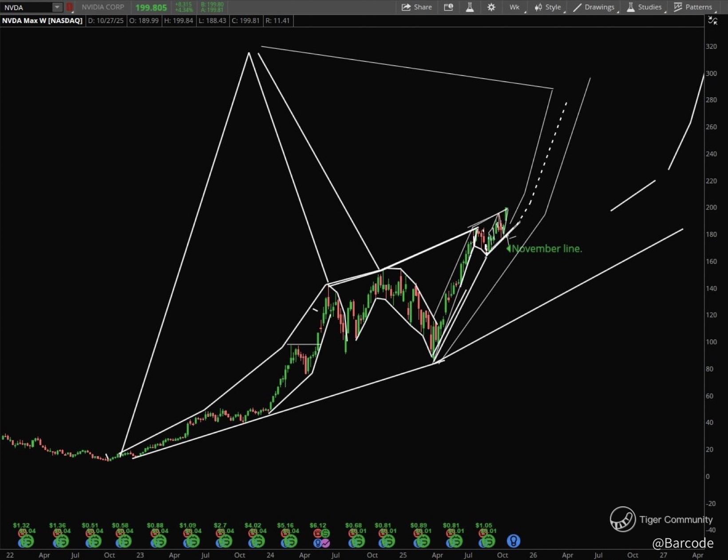The height and width of the screenshot is (560, 728).
Task: Click the green dividend icon under $1.09
Action: point(193,541)
